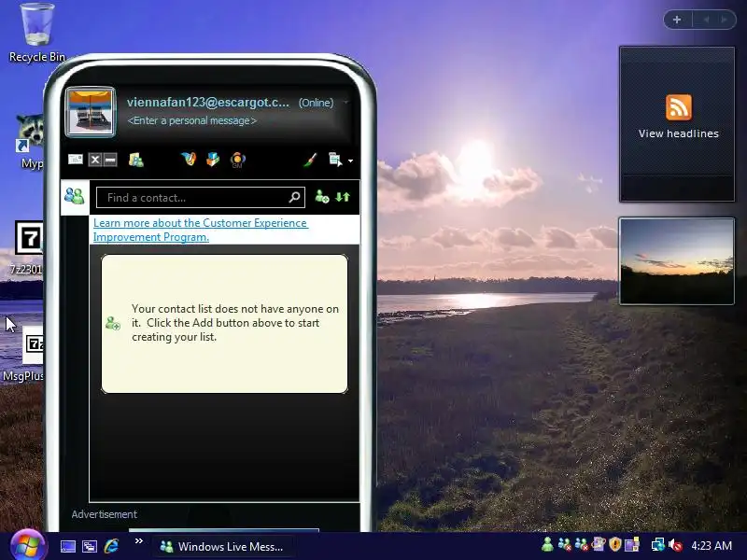The width and height of the screenshot is (747, 560).
Task: Expand the arrow next to Online status
Action: click(x=345, y=103)
